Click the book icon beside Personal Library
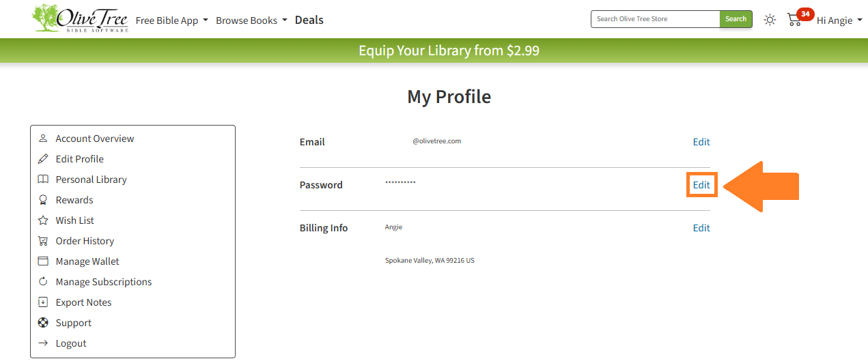The height and width of the screenshot is (361, 868). pos(43,179)
